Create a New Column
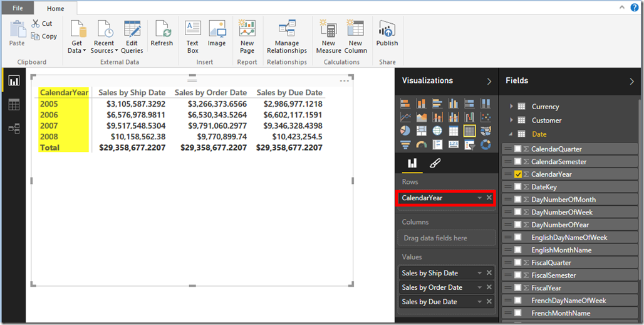644x325 pixels. coord(355,36)
